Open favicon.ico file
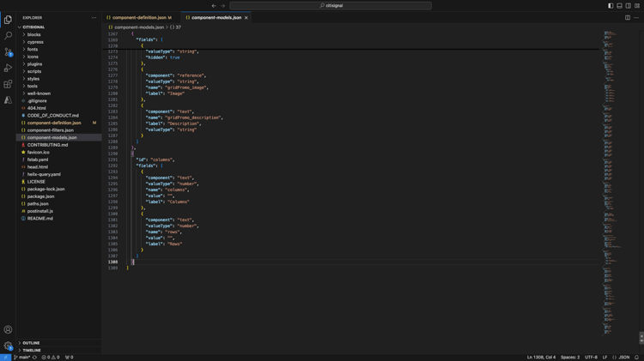The image size is (644, 361). pyautogui.click(x=38, y=153)
